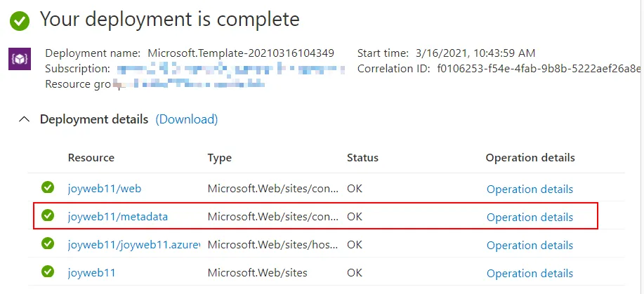
Task: View Operation details for joyweb11 site
Action: (530, 273)
